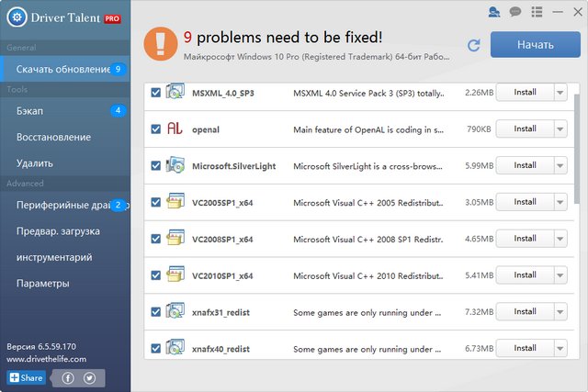
Task: Open the инструментарий section
Action: click(65, 257)
